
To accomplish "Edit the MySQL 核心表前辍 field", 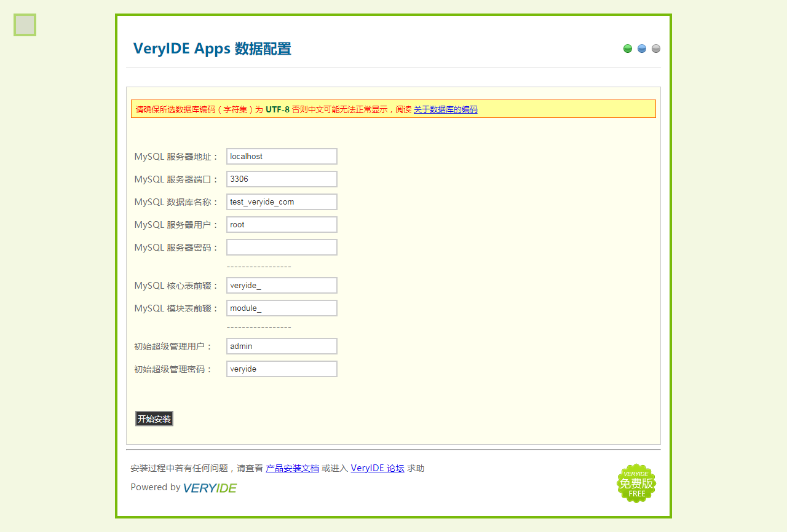I will click(282, 285).
